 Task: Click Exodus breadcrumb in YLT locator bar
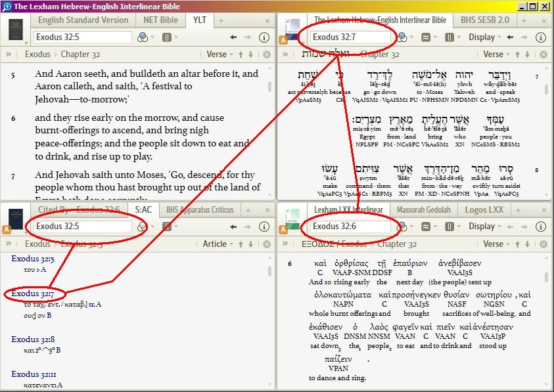pos(37,54)
